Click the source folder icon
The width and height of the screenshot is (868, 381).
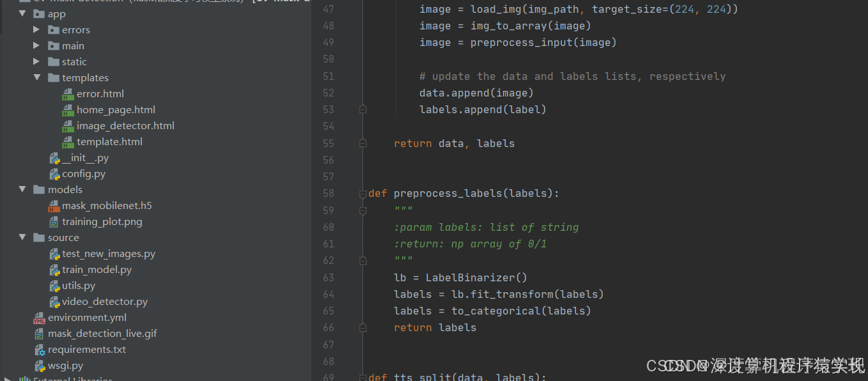pyautogui.click(x=39, y=237)
